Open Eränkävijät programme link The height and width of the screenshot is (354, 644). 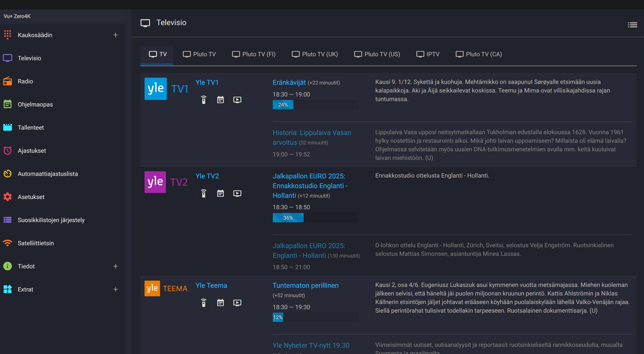(289, 83)
